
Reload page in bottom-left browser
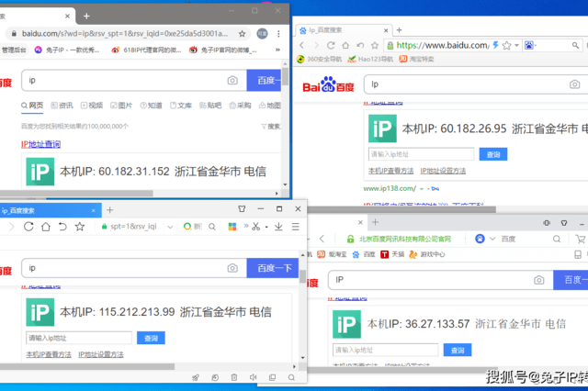point(28,227)
